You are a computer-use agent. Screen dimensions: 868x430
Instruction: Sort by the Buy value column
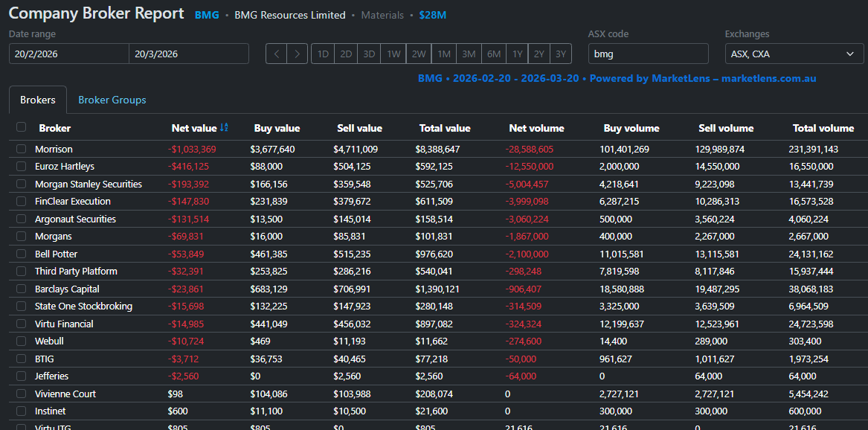(x=277, y=129)
